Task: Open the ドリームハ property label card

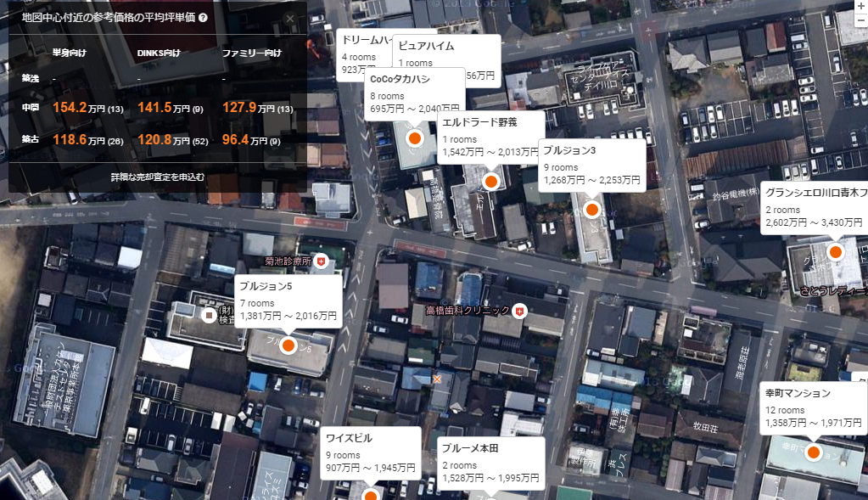Action: point(363,53)
